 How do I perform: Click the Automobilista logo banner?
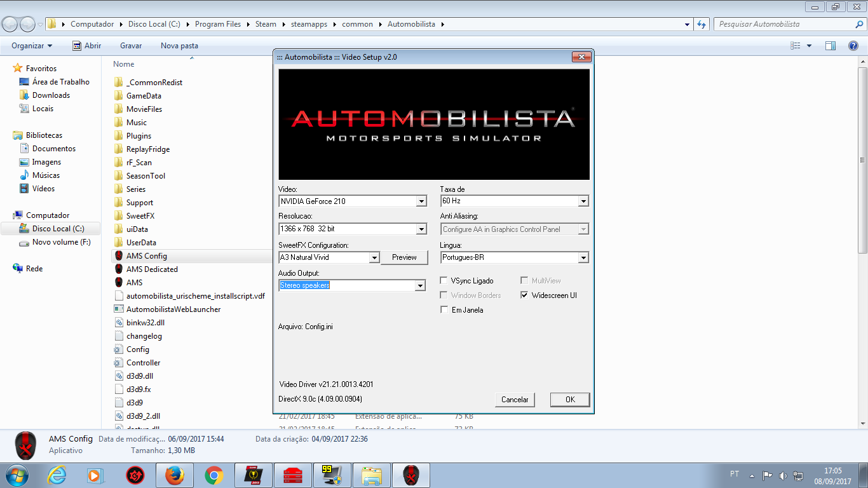[434, 124]
